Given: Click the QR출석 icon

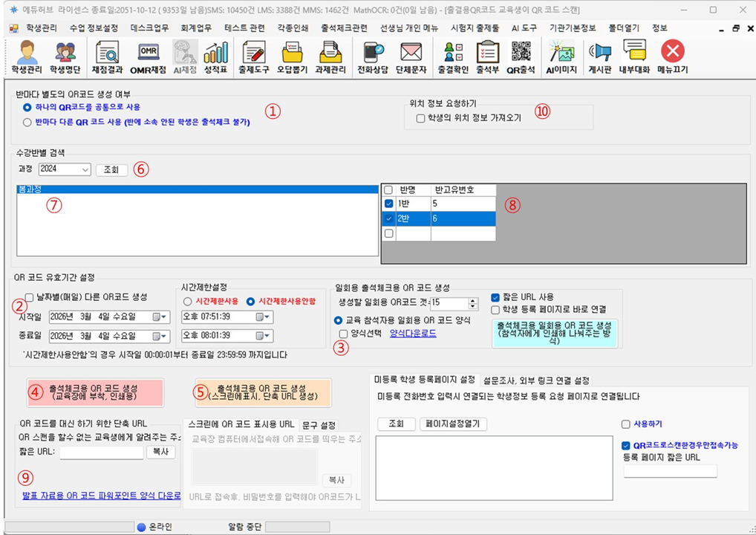Looking at the screenshot, I should pyautogui.click(x=521, y=56).
